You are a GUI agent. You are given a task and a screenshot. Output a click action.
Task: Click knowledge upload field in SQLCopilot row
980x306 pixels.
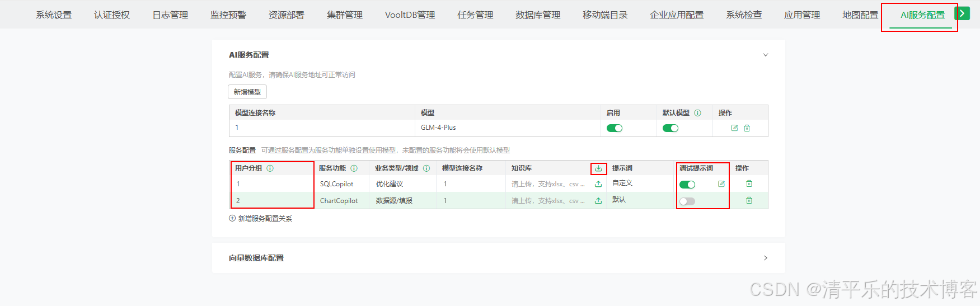tap(548, 184)
